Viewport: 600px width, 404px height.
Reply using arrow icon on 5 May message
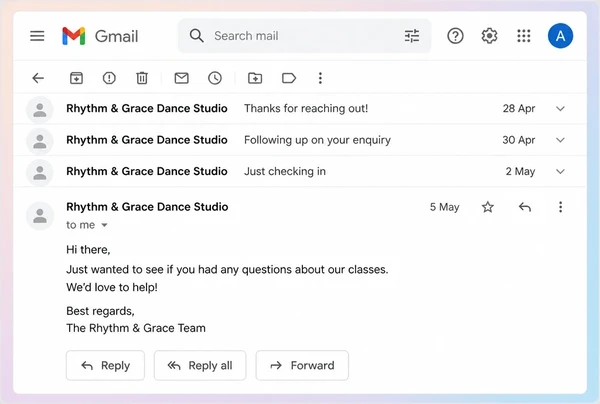click(x=525, y=207)
